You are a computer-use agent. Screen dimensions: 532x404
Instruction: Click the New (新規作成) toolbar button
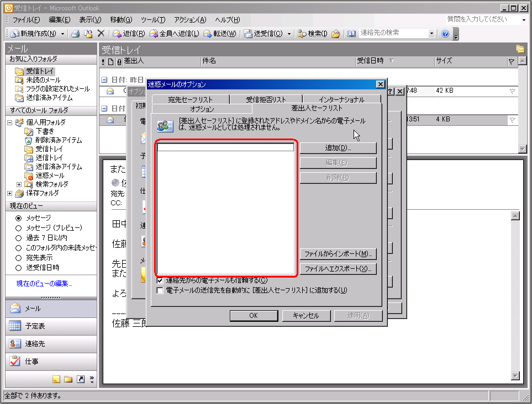34,34
